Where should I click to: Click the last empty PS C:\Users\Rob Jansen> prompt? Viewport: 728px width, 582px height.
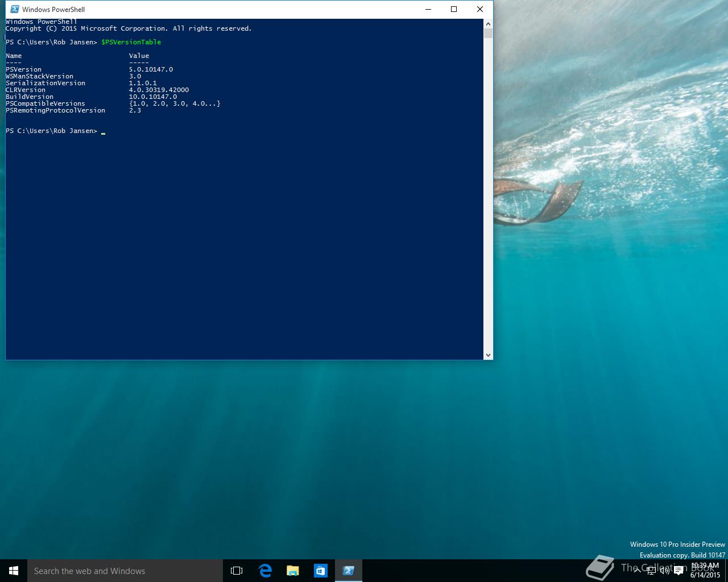(51, 131)
